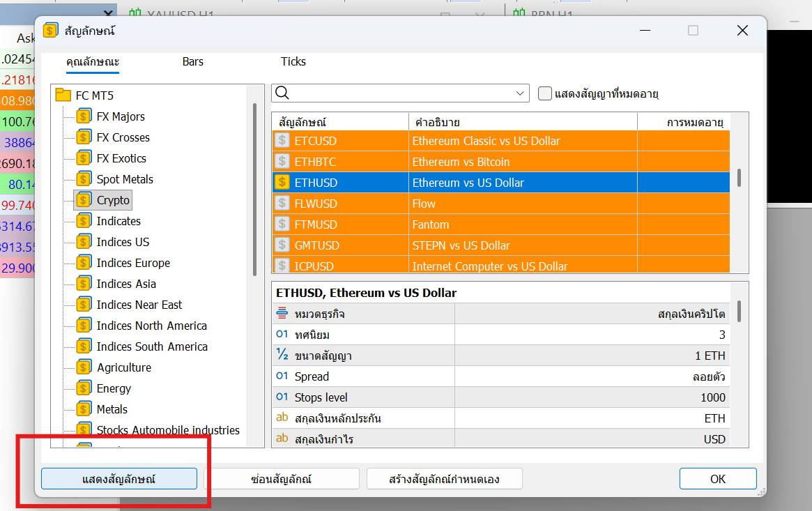Open the symbol search dropdown arrow
The image size is (812, 511).
point(520,93)
